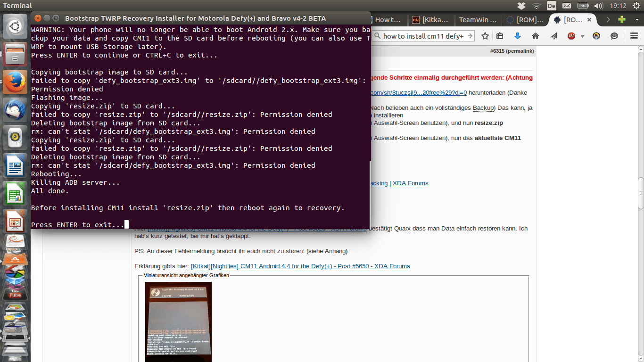Open the De keyboard layout indicator
Image resolution: width=644 pixels, height=362 pixels.
coord(551,6)
